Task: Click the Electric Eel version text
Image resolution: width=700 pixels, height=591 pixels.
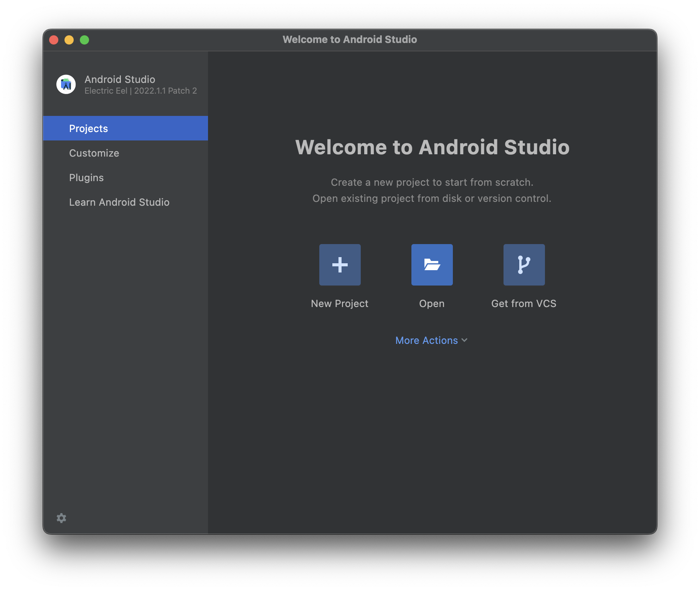Action: pyautogui.click(x=140, y=91)
